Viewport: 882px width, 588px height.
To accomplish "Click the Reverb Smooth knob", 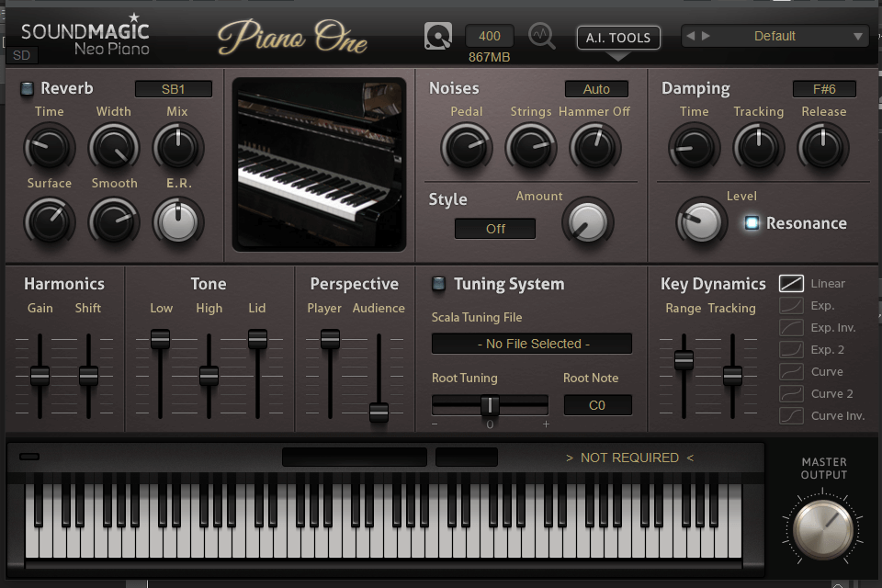I will point(114,221).
